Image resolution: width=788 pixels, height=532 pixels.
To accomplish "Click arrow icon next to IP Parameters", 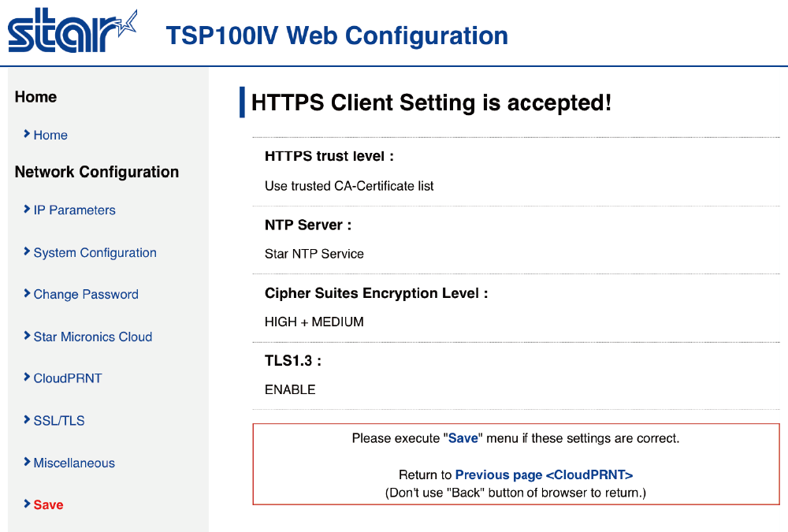I will [x=27, y=210].
